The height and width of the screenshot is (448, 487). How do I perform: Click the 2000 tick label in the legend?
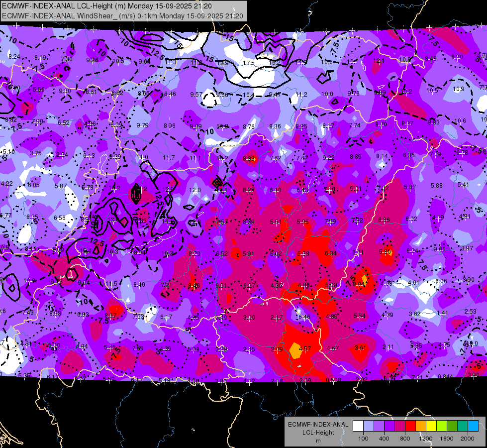click(x=468, y=439)
